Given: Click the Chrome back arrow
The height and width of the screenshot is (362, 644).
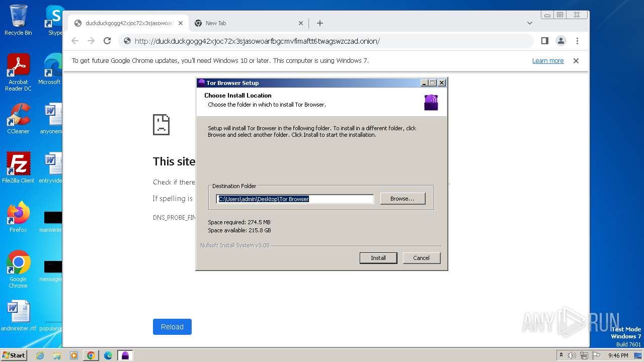Looking at the screenshot, I should (x=75, y=41).
